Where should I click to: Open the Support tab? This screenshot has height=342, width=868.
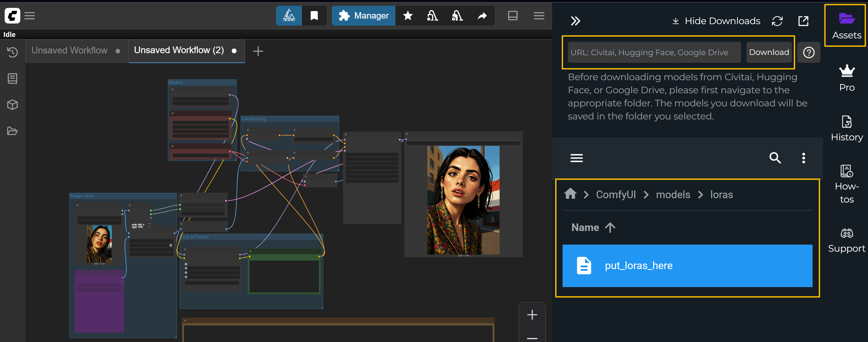[846, 240]
